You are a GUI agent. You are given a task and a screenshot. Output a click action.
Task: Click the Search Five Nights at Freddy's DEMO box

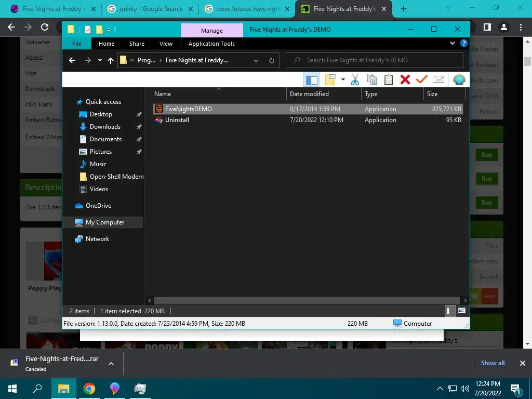(x=375, y=60)
